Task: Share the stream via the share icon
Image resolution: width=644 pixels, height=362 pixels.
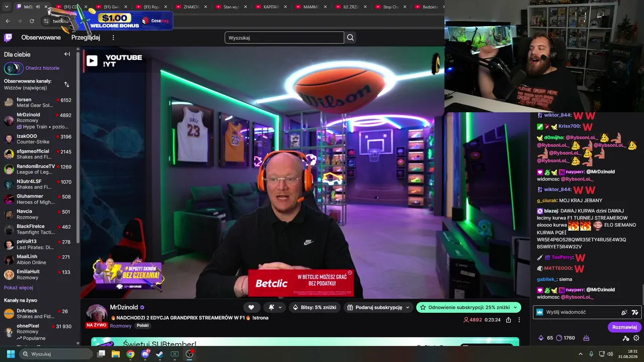Action: [x=509, y=320]
